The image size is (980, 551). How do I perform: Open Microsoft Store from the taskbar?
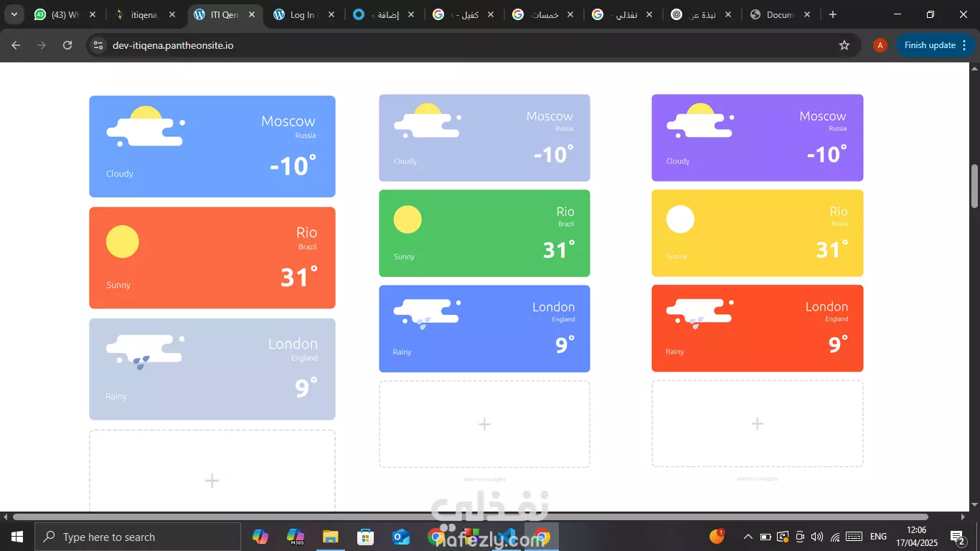[365, 537]
